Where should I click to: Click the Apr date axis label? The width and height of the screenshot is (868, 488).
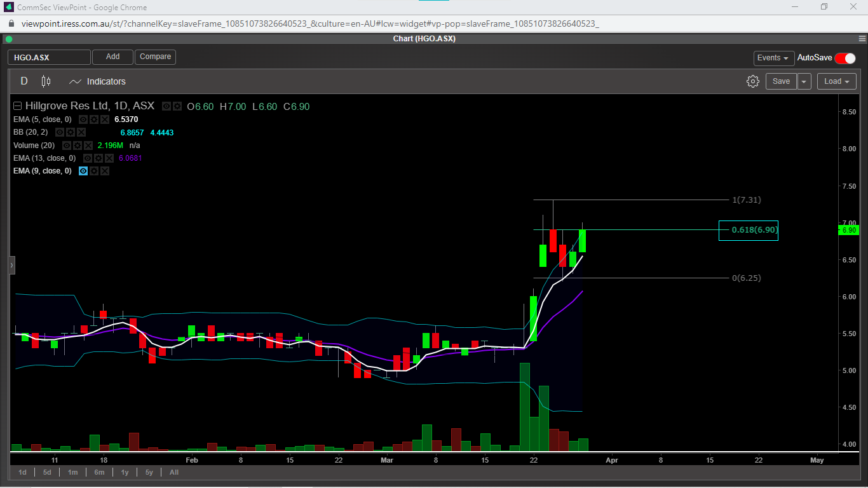pos(612,460)
